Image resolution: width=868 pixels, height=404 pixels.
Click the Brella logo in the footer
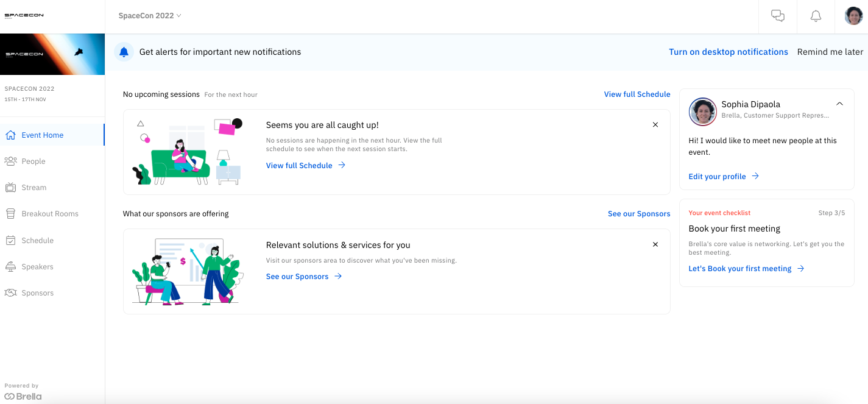coord(23,396)
